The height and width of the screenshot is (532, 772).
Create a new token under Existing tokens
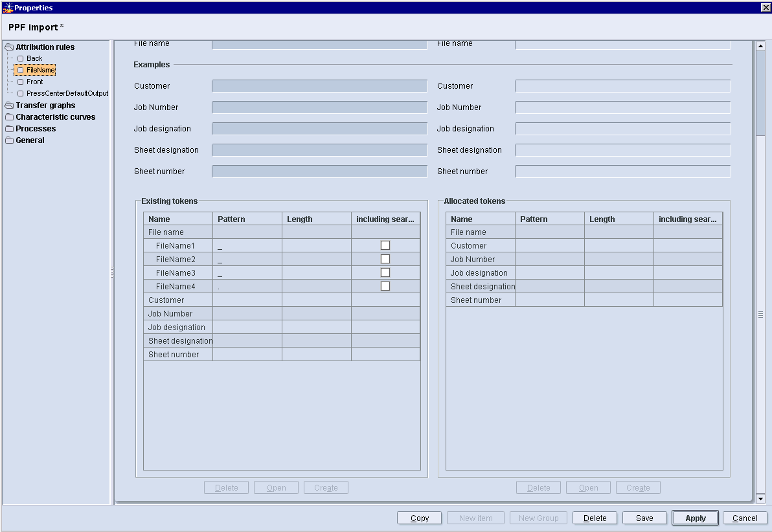(x=326, y=487)
